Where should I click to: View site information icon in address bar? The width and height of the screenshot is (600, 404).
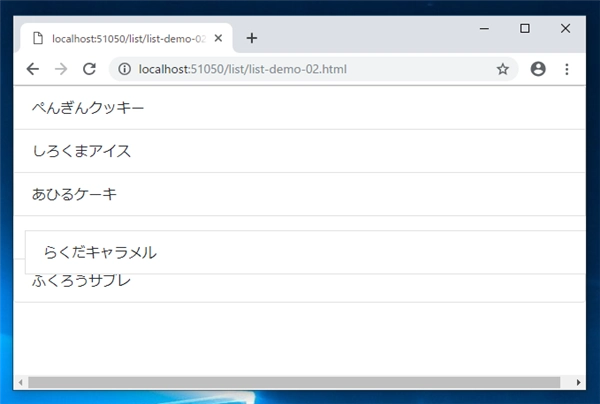[124, 69]
